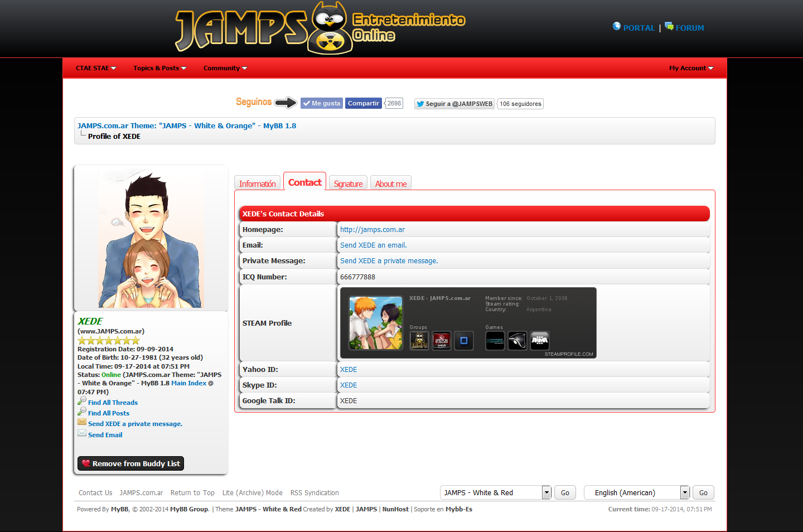Click the Forum chat bubbles icon
The image size is (803, 532).
point(669,26)
